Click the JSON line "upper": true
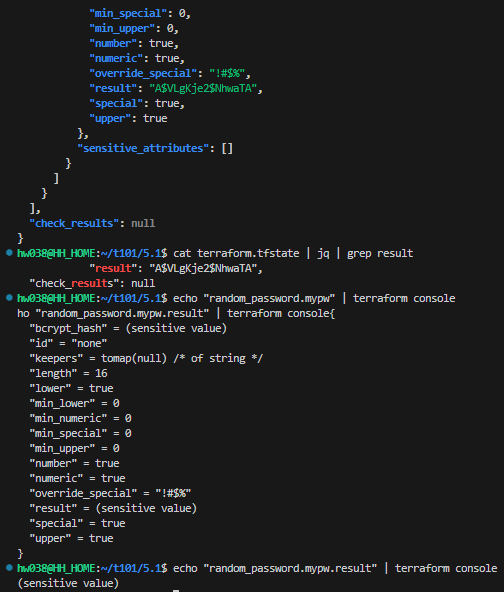This screenshot has width=504, height=592. [128, 119]
